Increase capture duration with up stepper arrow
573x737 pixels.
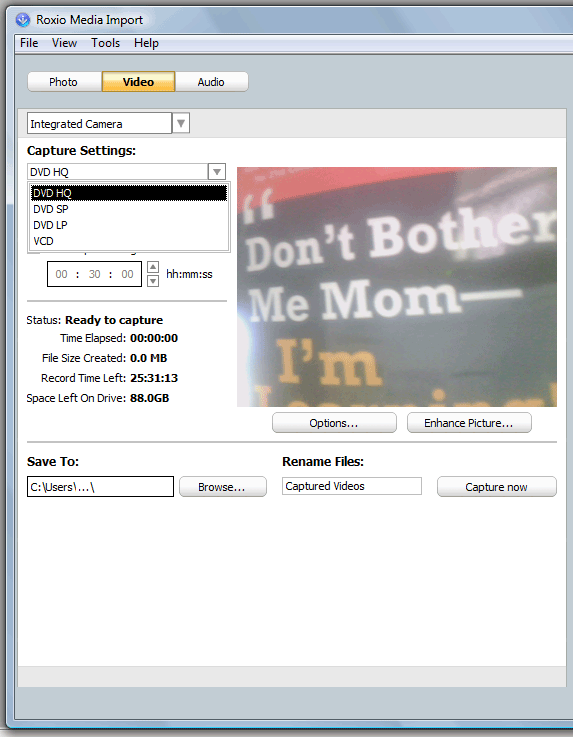coord(153,267)
